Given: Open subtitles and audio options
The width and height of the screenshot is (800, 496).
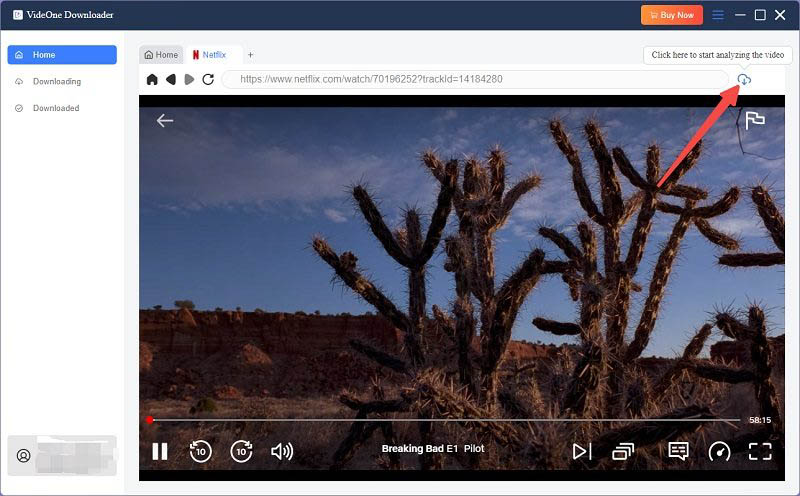Looking at the screenshot, I should 678,451.
